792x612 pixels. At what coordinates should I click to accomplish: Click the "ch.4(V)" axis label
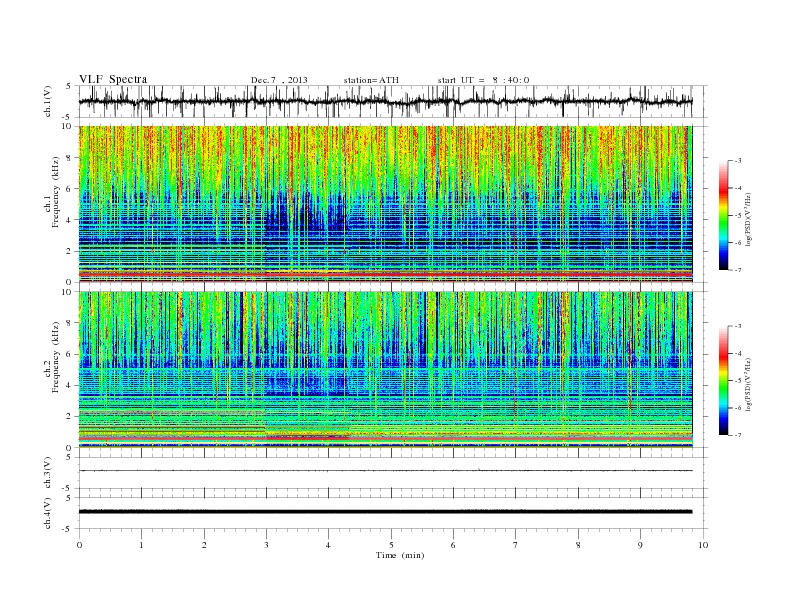coord(48,513)
